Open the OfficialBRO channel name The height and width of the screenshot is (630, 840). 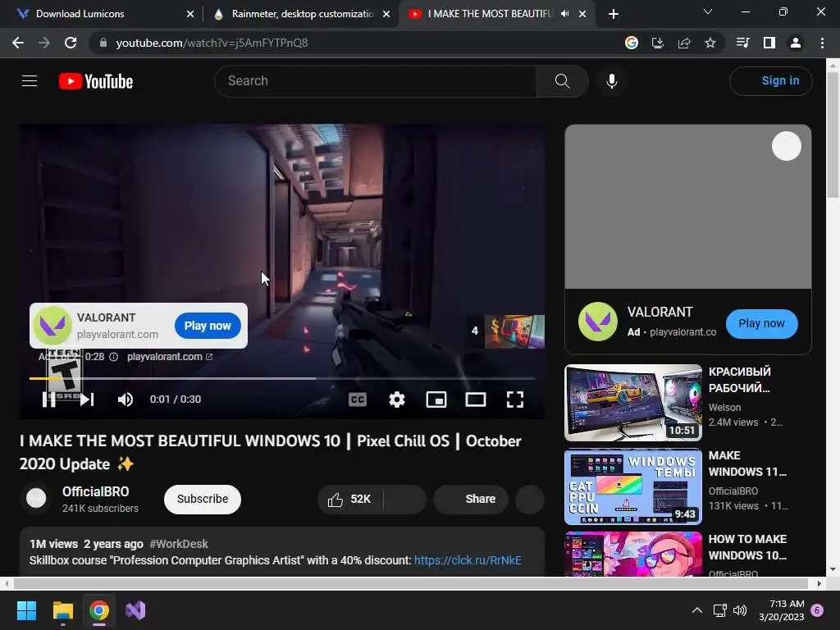point(95,492)
